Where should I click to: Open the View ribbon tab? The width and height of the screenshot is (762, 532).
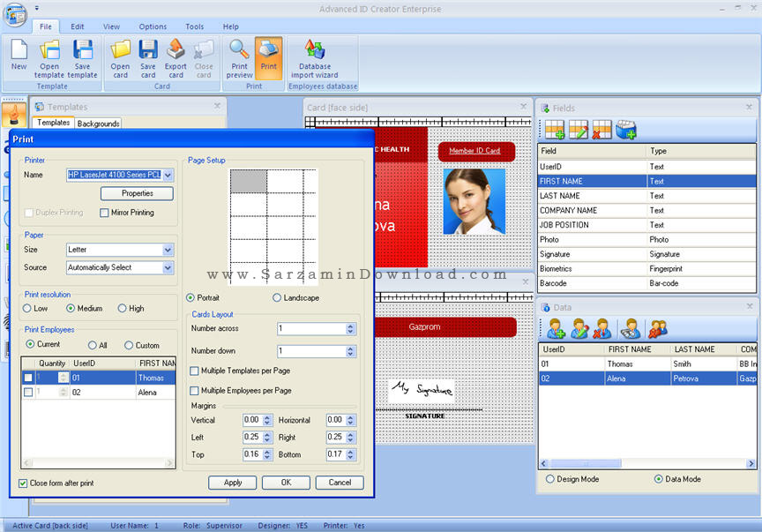coord(111,26)
